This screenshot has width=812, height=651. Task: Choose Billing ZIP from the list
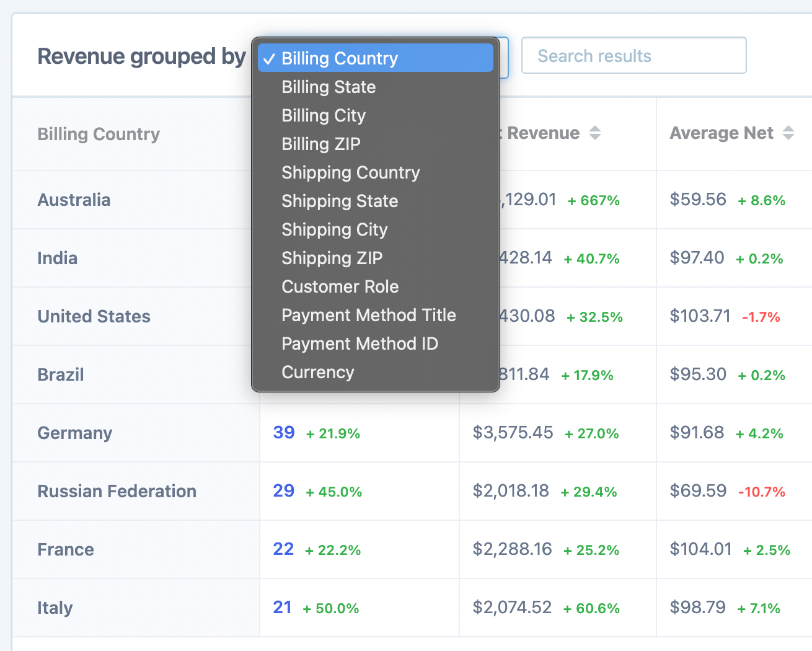pos(321,144)
